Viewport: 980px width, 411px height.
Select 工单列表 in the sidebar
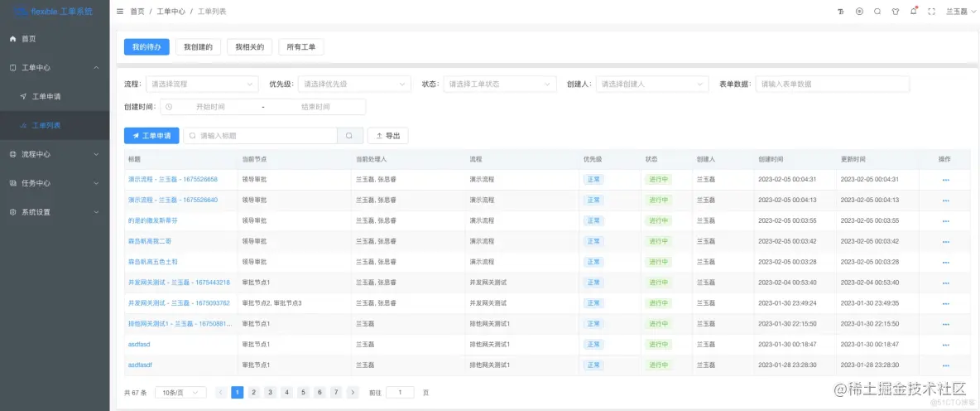55,125
